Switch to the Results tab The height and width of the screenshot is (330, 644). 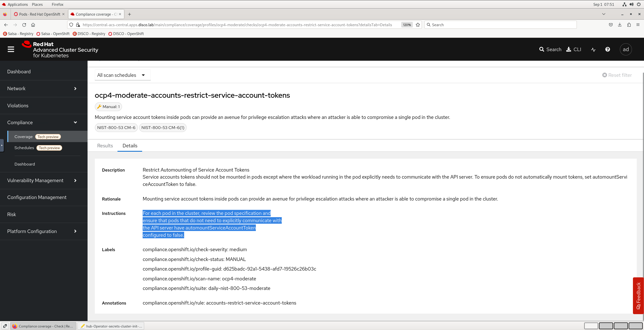(x=105, y=146)
